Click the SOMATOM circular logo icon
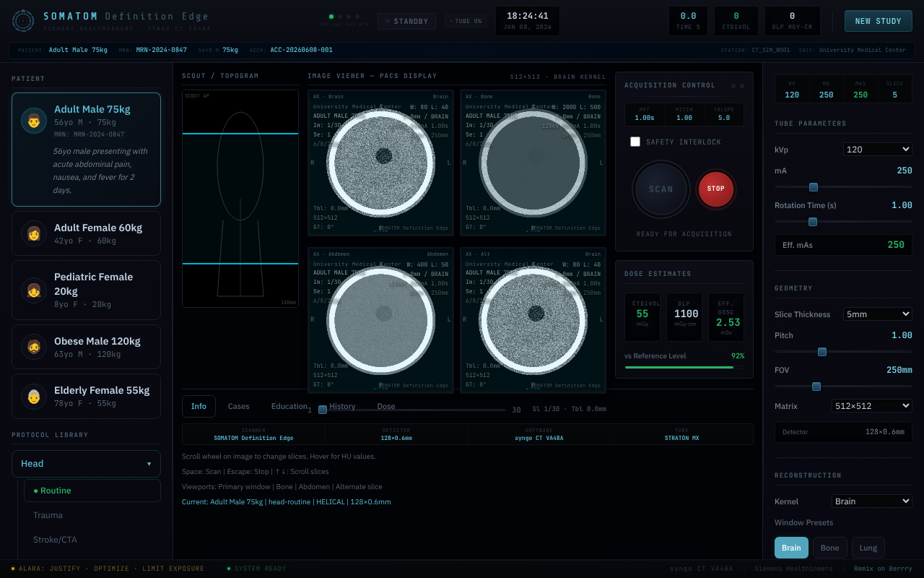Screen dimensions: 924x578 coord(23,21)
